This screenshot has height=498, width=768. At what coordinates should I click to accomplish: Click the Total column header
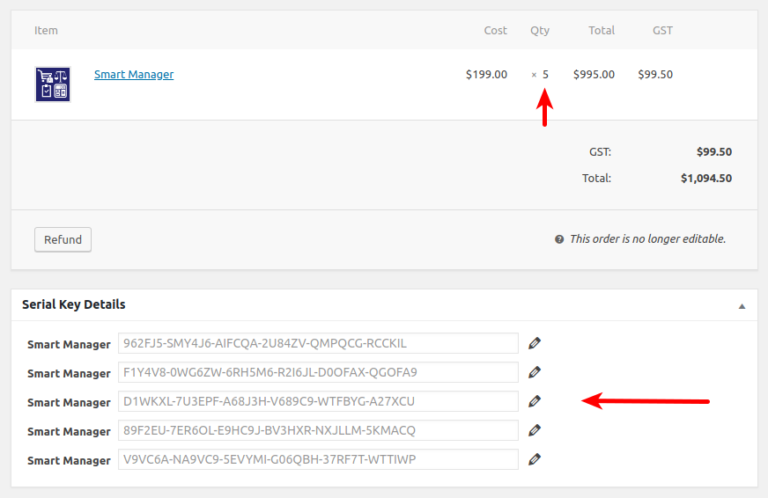(601, 30)
